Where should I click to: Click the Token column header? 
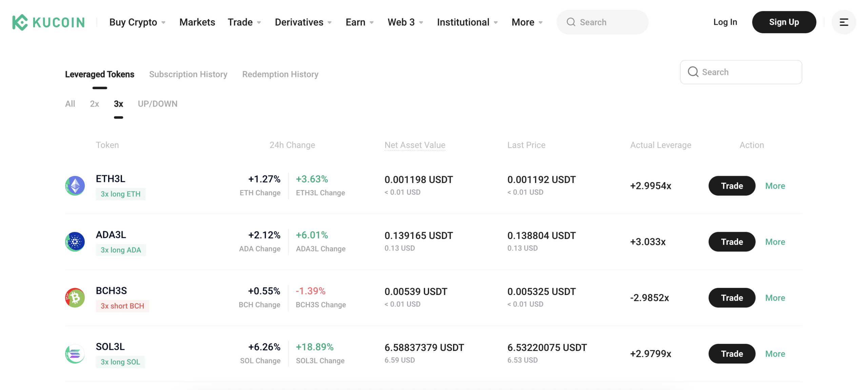[x=107, y=145]
